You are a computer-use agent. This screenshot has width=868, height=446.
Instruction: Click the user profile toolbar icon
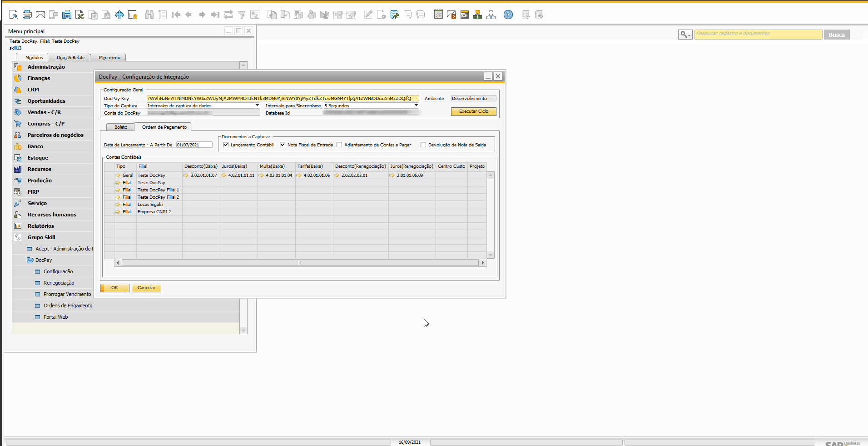[491, 15]
